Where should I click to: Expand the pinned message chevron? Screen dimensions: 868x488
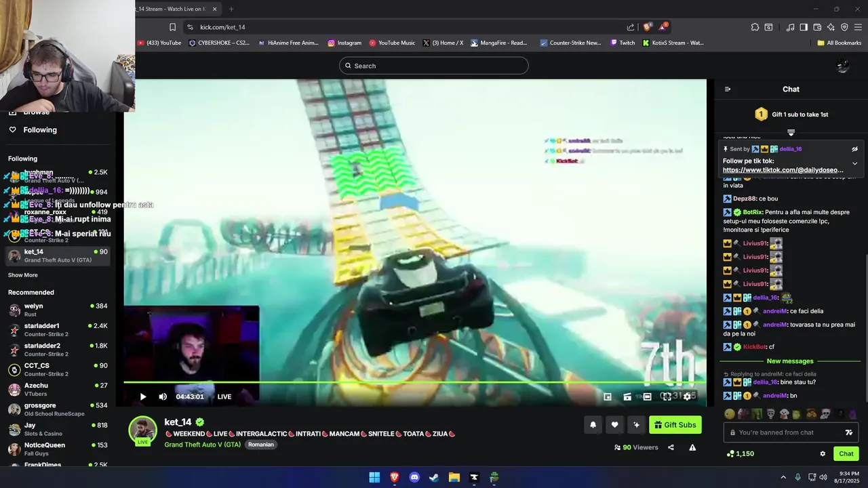click(854, 163)
